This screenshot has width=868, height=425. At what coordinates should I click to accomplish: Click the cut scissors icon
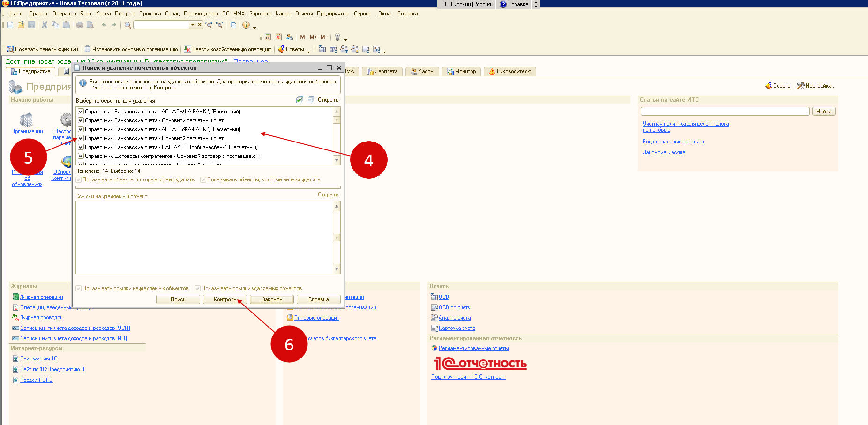45,25
